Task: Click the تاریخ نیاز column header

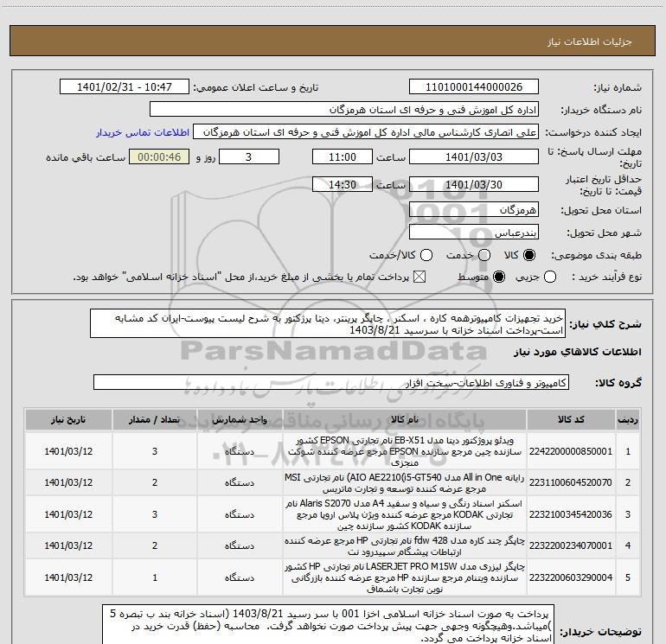Action: coord(68,420)
